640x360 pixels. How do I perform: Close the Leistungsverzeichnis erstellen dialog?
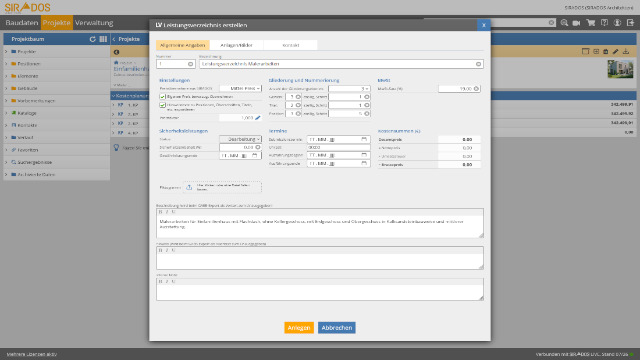click(x=484, y=25)
